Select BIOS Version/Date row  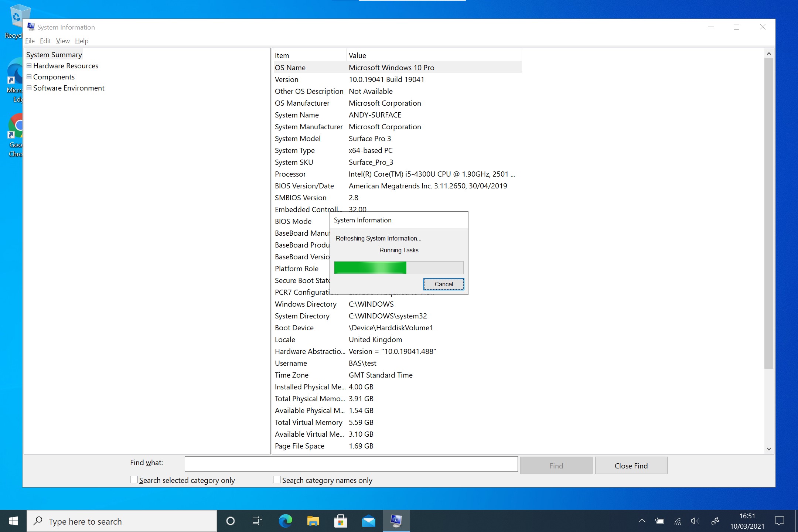coord(398,186)
